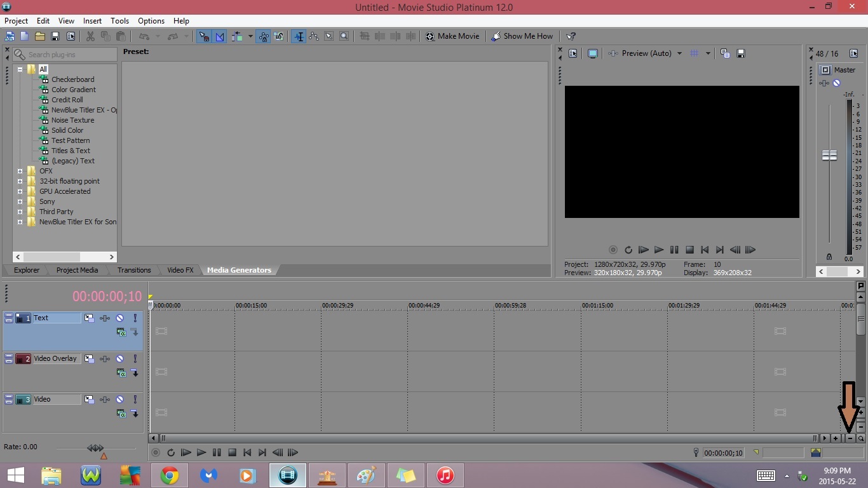This screenshot has height=488, width=868.
Task: Click the Cut scissors icon
Action: (90, 36)
